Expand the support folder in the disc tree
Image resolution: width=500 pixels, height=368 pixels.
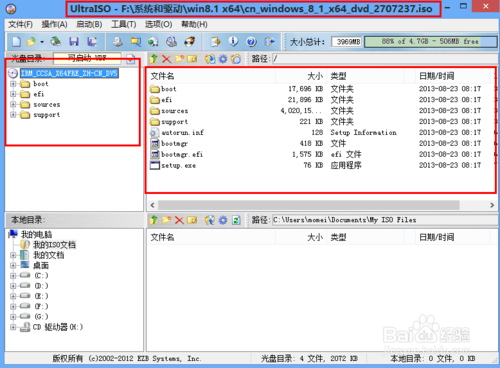(x=13, y=115)
